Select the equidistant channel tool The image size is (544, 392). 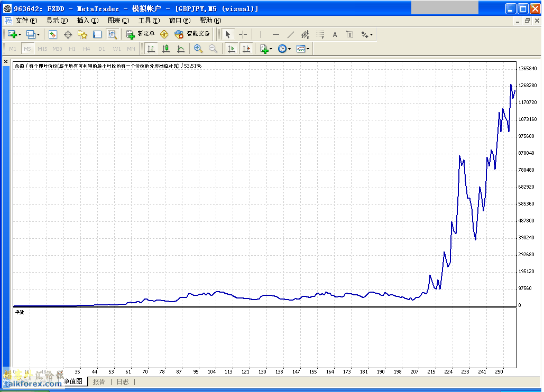[306, 34]
